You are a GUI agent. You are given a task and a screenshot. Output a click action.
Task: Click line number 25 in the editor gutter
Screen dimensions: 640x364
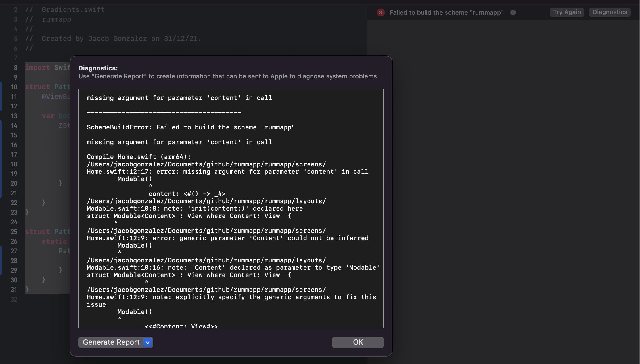tap(14, 232)
